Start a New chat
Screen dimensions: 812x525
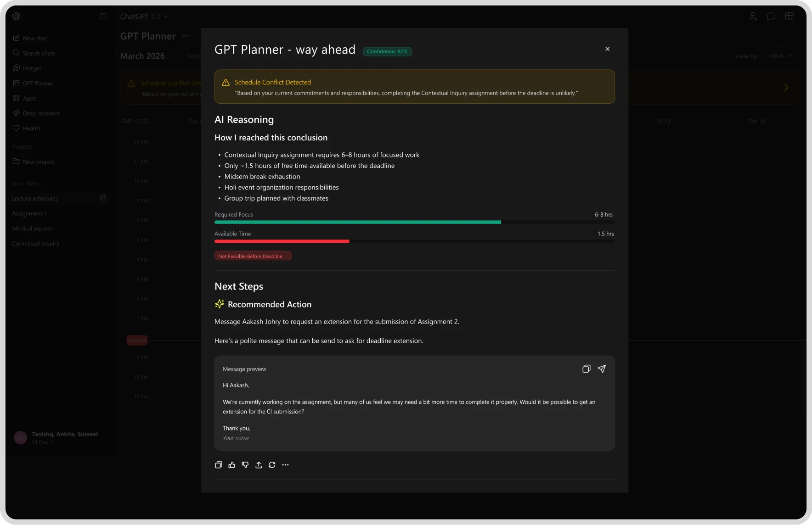tap(30, 38)
